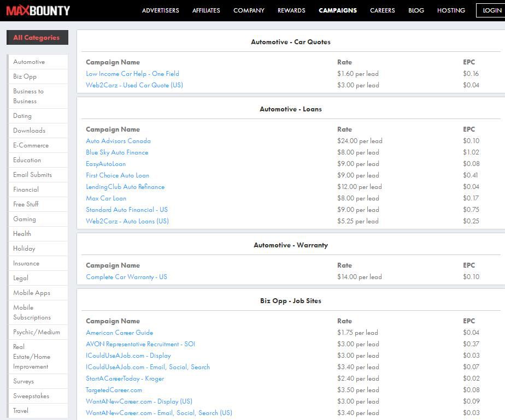The width and height of the screenshot is (505, 420).
Task: View the LendingClub Auto Refinance campaign
Action: point(125,187)
